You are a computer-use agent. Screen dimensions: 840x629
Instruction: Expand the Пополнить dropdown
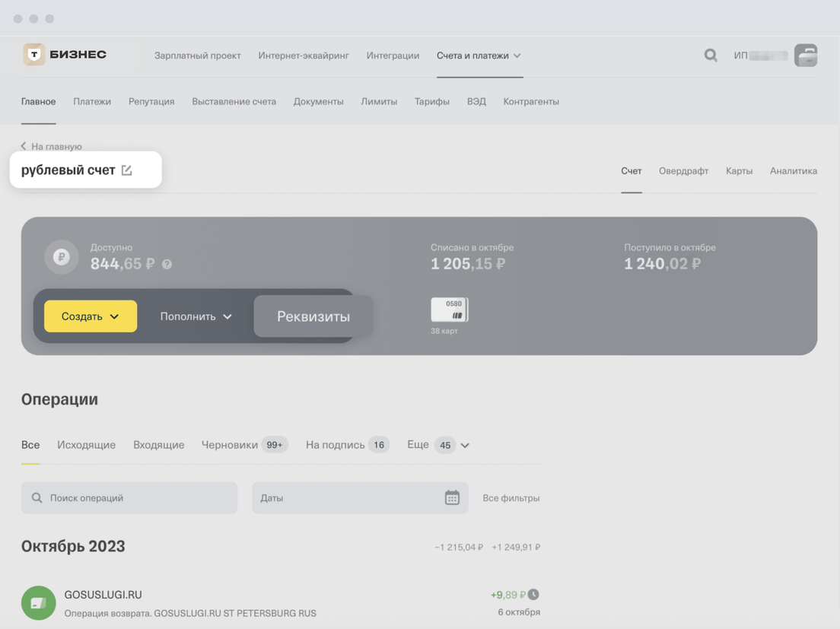click(x=196, y=316)
